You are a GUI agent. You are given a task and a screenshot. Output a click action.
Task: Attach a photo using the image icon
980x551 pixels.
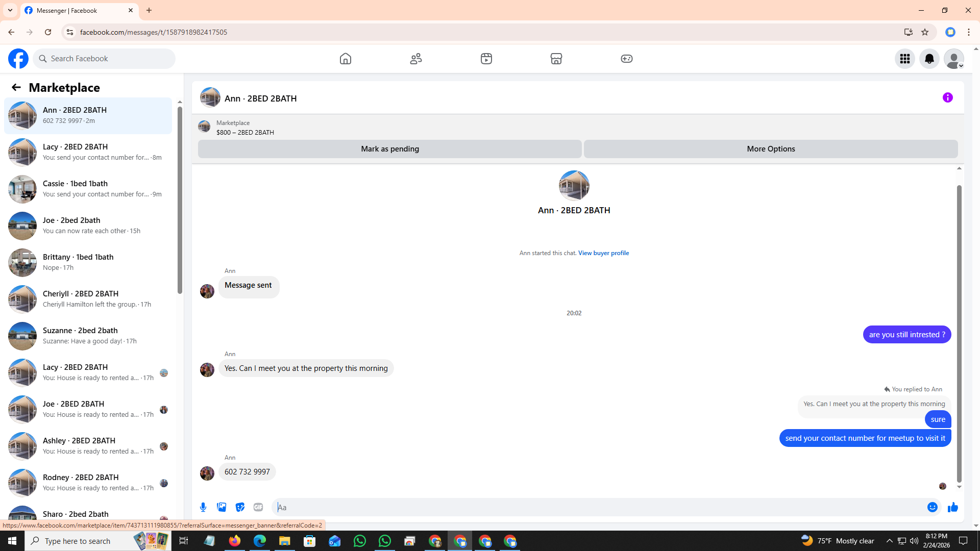tap(222, 507)
